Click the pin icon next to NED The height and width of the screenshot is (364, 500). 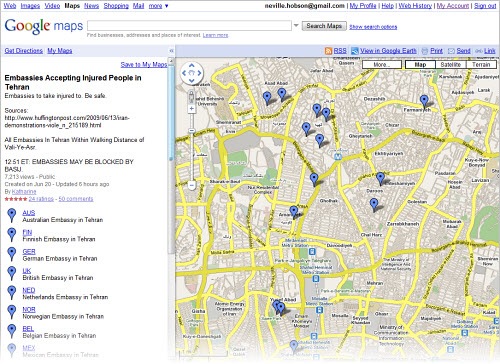pos(12,293)
